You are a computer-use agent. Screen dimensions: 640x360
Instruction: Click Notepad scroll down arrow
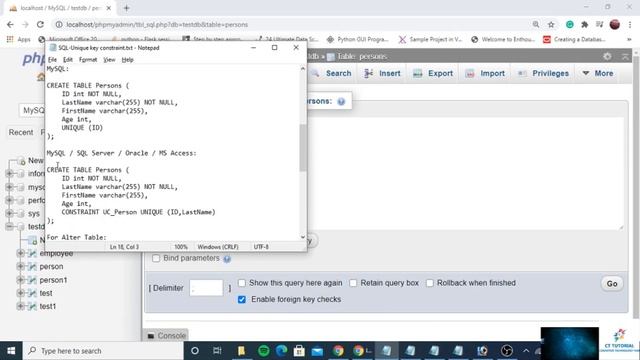(x=302, y=237)
